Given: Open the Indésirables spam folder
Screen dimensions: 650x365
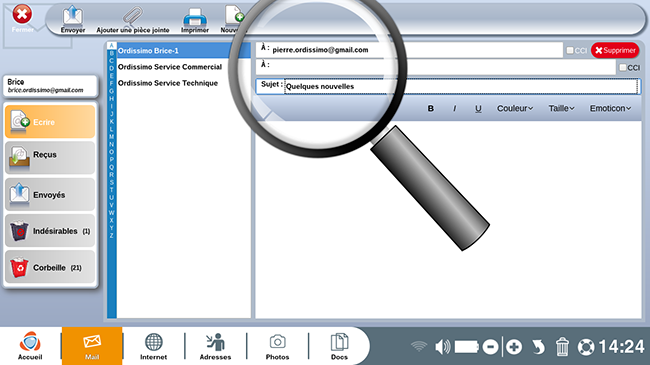Looking at the screenshot, I should click(x=50, y=231).
